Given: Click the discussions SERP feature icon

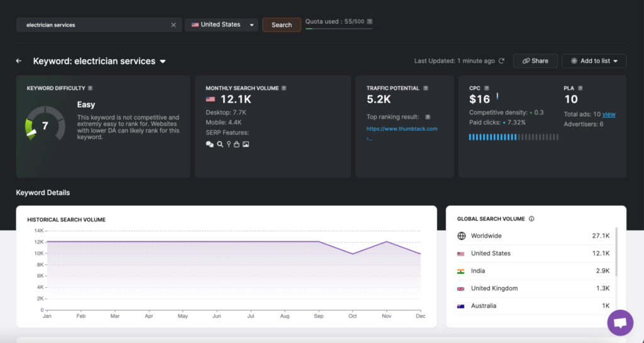Looking at the screenshot, I should pos(209,144).
